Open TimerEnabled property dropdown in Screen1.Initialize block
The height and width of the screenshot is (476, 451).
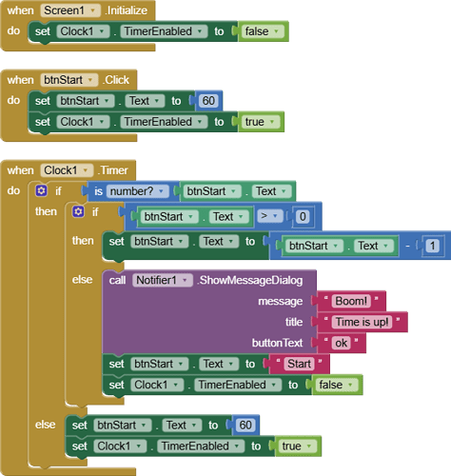(x=164, y=31)
